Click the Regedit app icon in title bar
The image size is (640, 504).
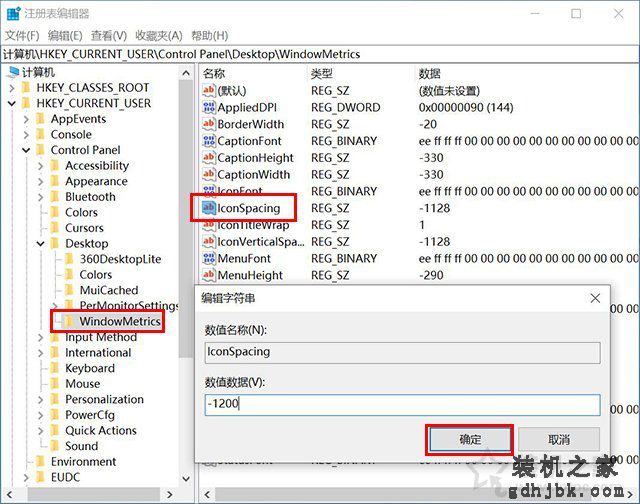13,13
